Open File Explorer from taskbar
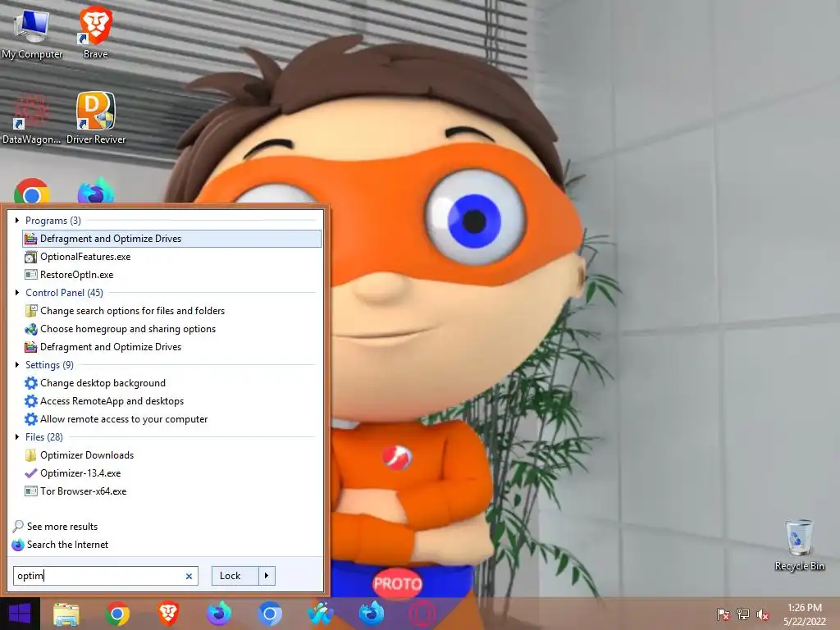 66,614
